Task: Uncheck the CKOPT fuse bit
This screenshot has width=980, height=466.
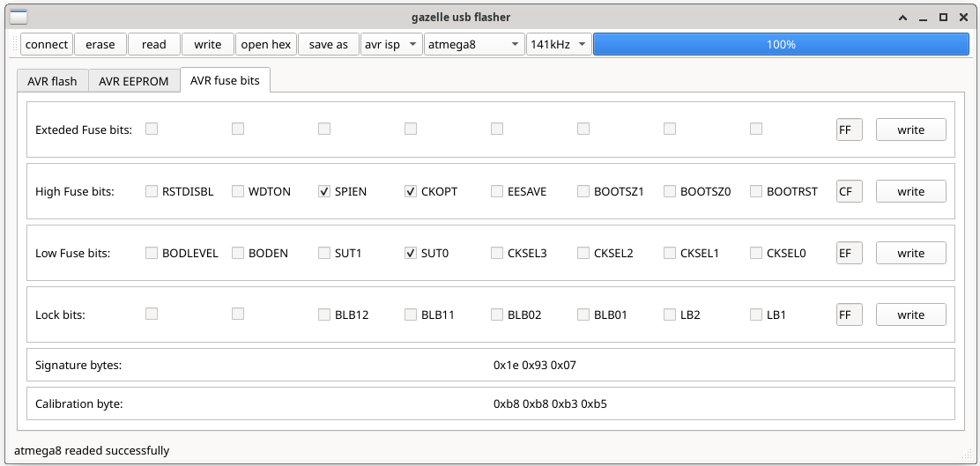Action: tap(411, 191)
